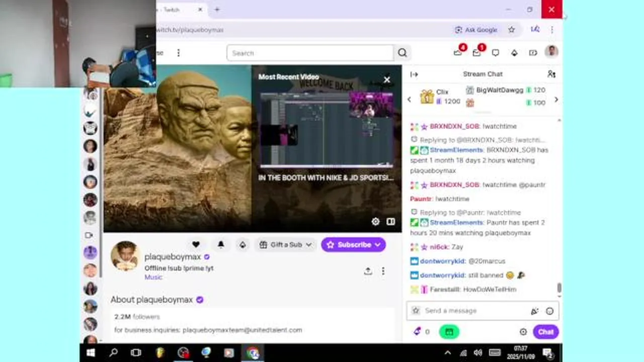
Task: Open a new browser tab
Action: click(217, 10)
